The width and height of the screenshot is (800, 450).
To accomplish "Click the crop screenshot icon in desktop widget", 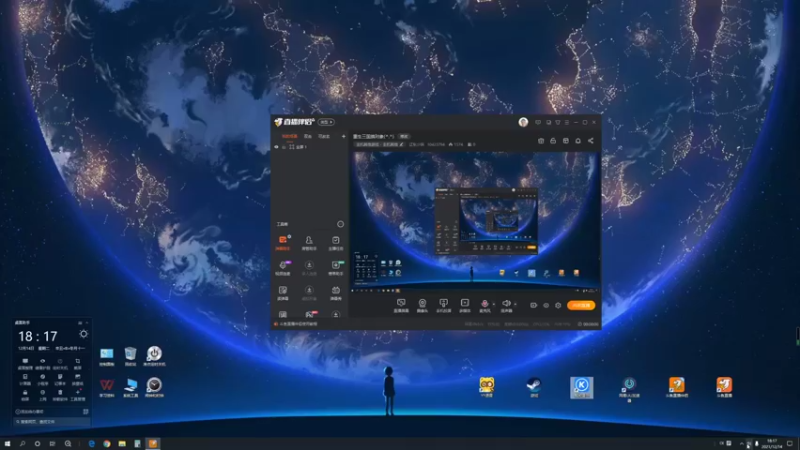I will [78, 361].
